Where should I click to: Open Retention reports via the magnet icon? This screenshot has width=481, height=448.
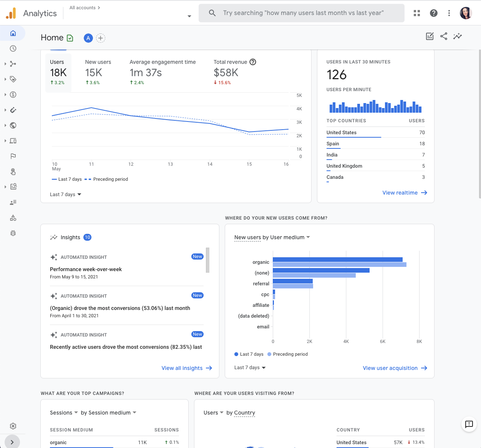click(13, 110)
